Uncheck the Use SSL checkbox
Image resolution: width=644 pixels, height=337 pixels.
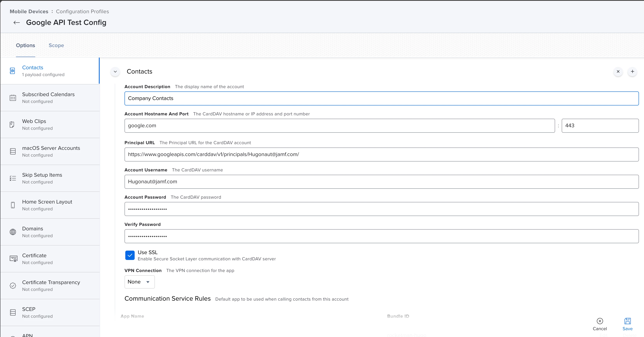point(130,255)
